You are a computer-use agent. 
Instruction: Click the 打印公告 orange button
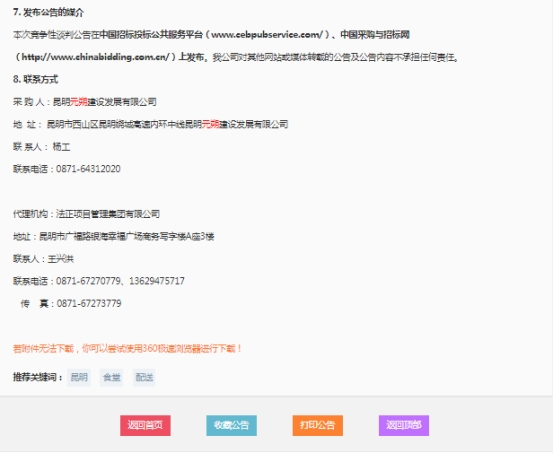coord(318,425)
